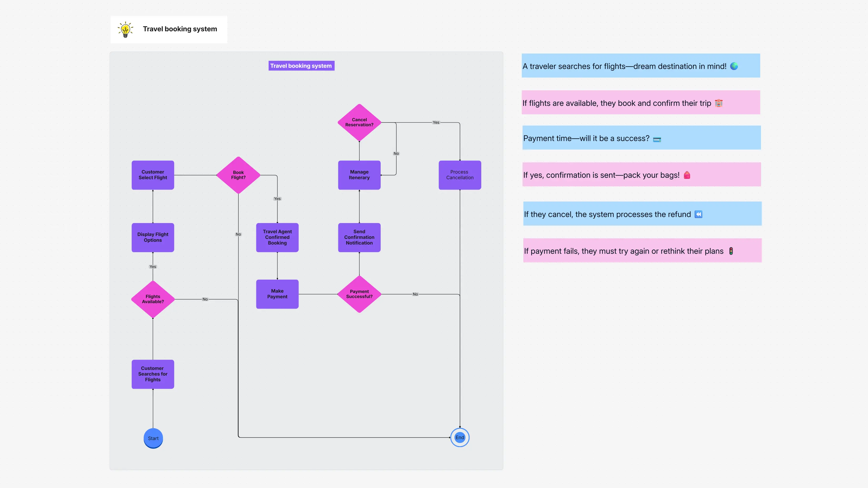Select the 'If they cancel' blue note
The image size is (868, 488).
[x=642, y=214]
